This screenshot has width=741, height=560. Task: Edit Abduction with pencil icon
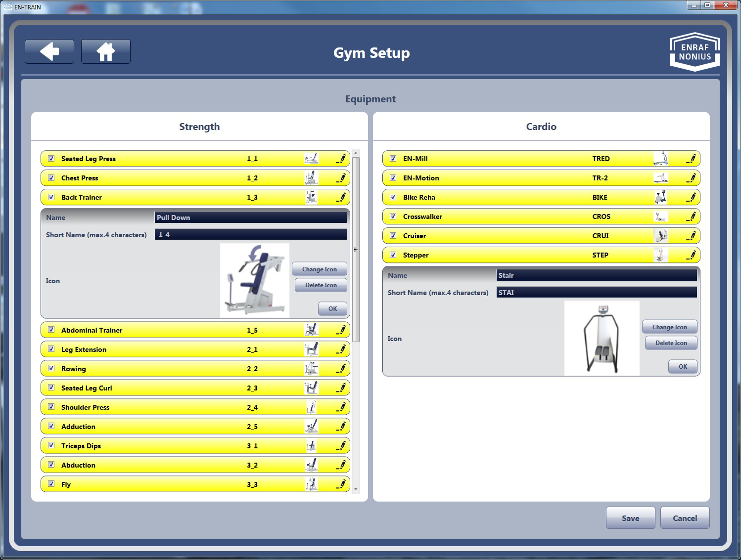tap(341, 465)
